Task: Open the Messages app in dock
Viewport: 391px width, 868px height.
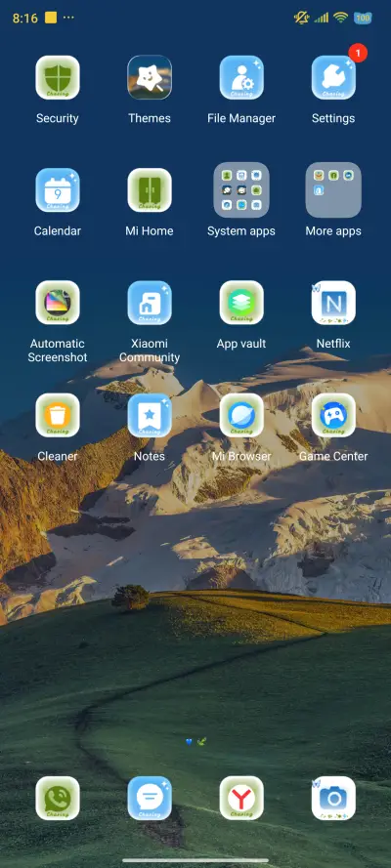Action: point(150,798)
